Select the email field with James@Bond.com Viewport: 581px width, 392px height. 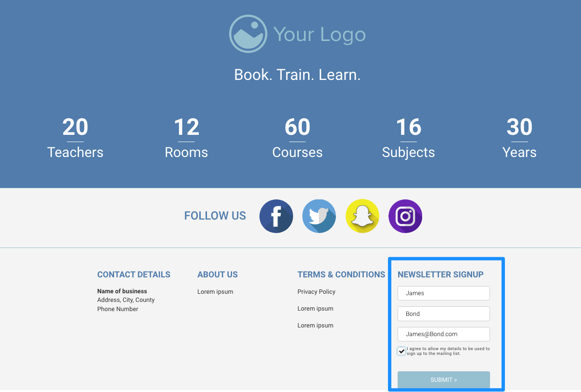[x=443, y=334]
